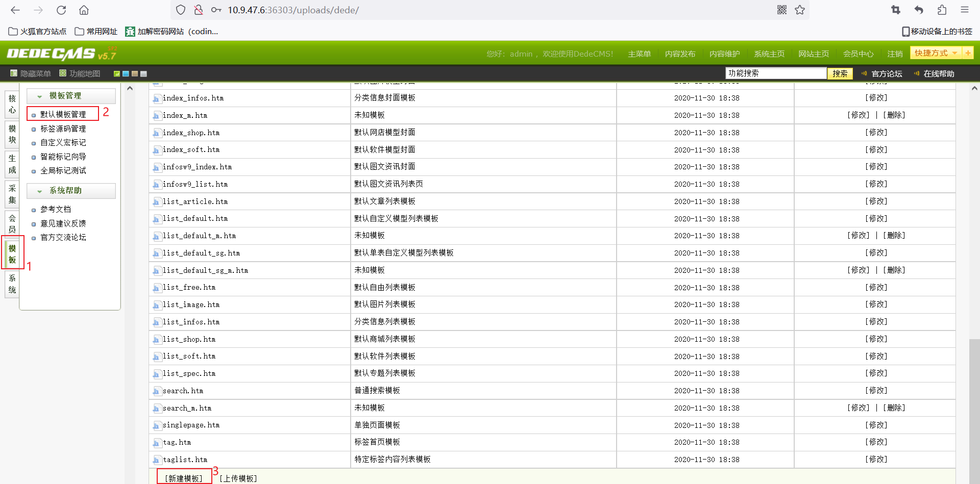Focus the 功能搜索 search field
This screenshot has height=484, width=980.
[x=776, y=73]
